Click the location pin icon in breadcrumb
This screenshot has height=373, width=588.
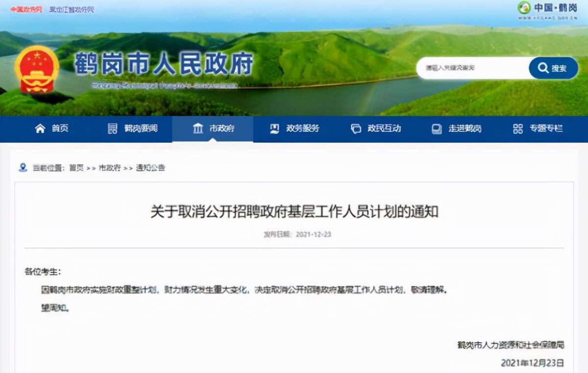(x=23, y=168)
